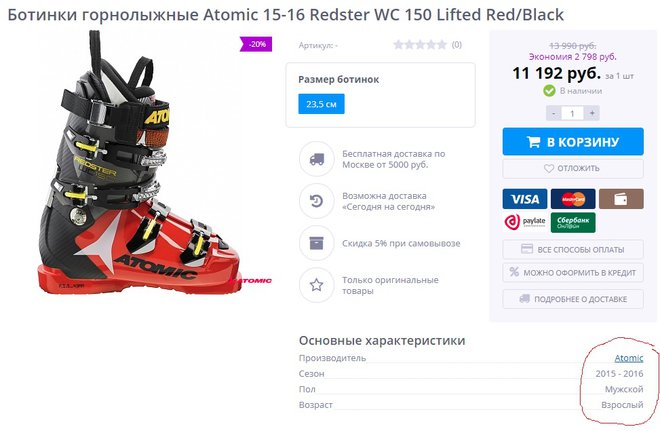
Task: Open ПОДРОБНЕЕ О ДОСТАВКЕ
Action: click(x=573, y=299)
